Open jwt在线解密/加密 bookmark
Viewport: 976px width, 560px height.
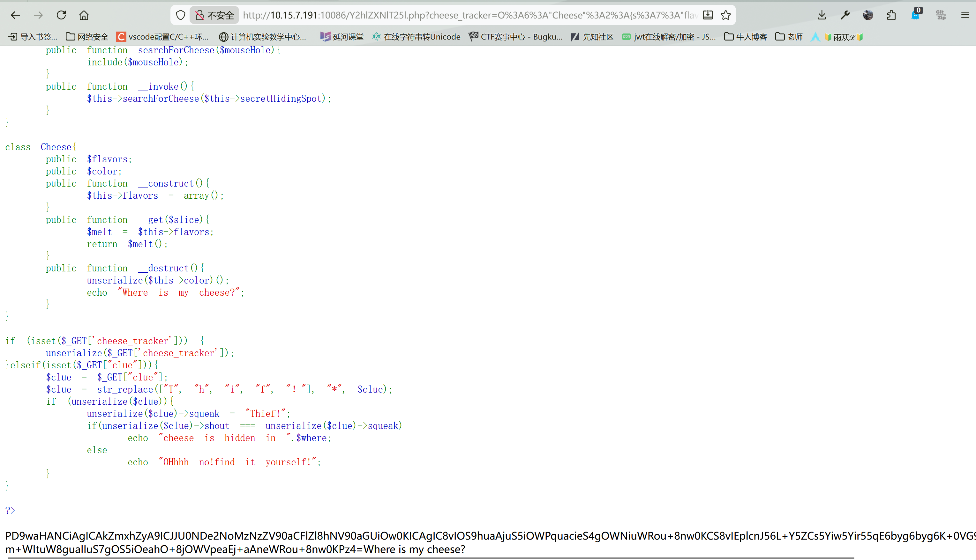coord(669,37)
